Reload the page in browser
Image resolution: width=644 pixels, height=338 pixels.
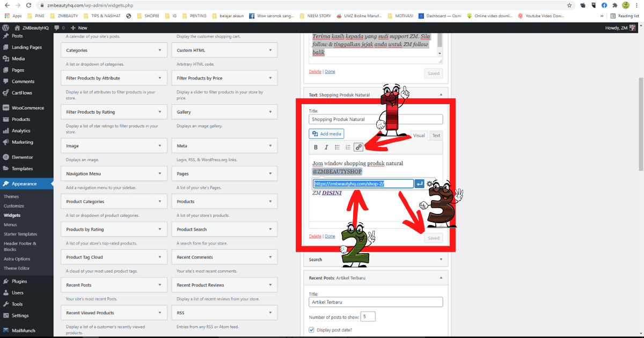30,5
